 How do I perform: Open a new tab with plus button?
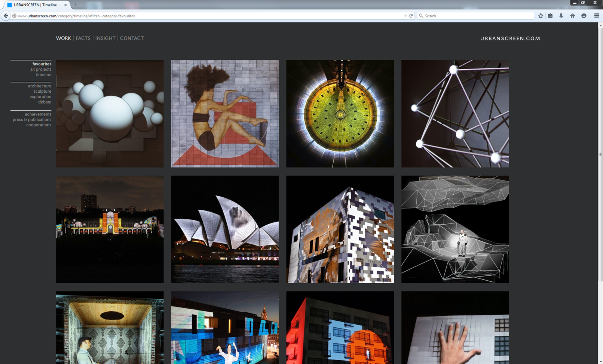[x=76, y=5]
